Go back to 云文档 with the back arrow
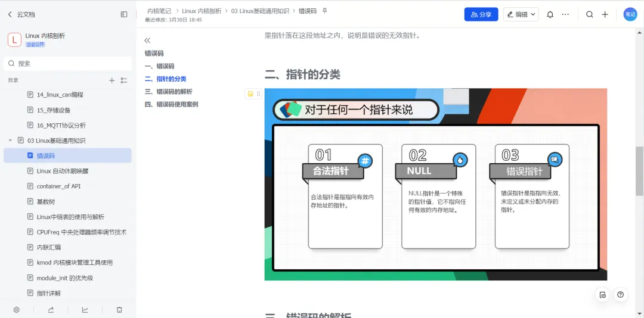Image resolution: width=644 pixels, height=318 pixels. 10,14
